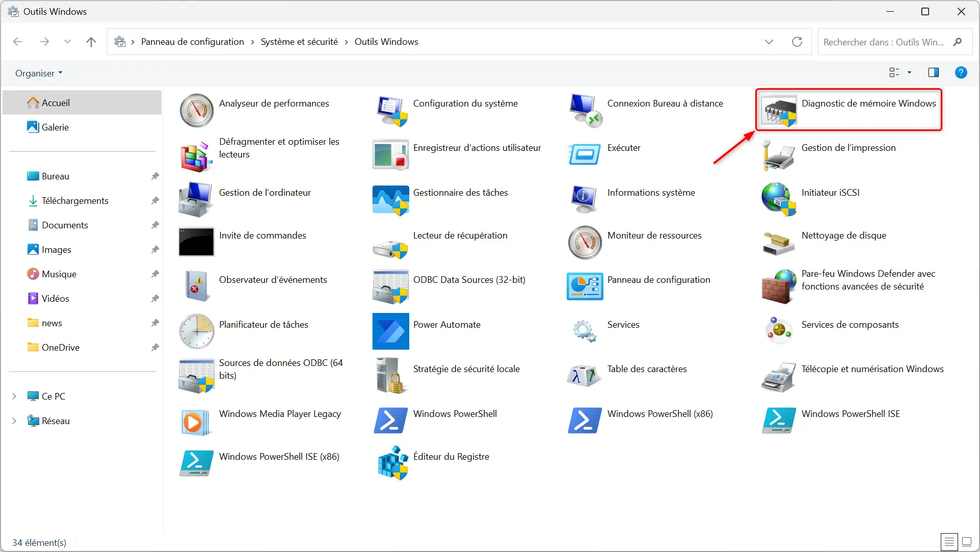Image resolution: width=980 pixels, height=552 pixels.
Task: Click the search box Rechercher dans Outils Windows
Action: click(895, 42)
